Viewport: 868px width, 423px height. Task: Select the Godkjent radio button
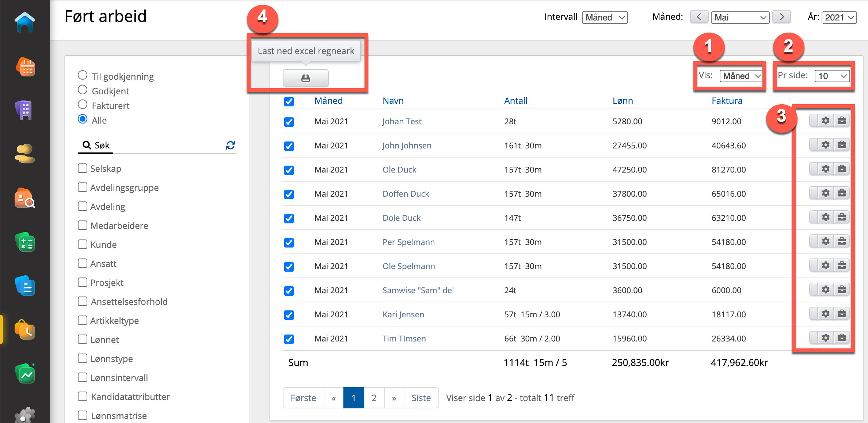point(83,90)
